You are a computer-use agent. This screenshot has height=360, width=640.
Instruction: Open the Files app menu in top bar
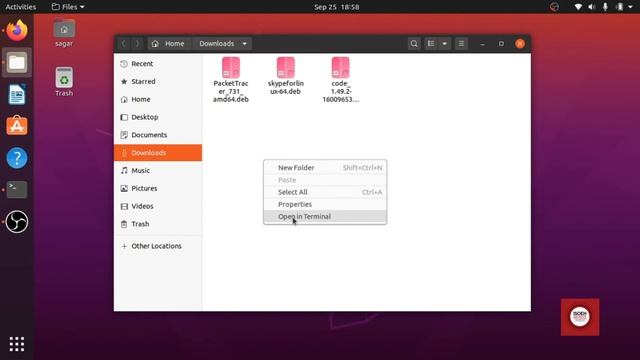68,7
